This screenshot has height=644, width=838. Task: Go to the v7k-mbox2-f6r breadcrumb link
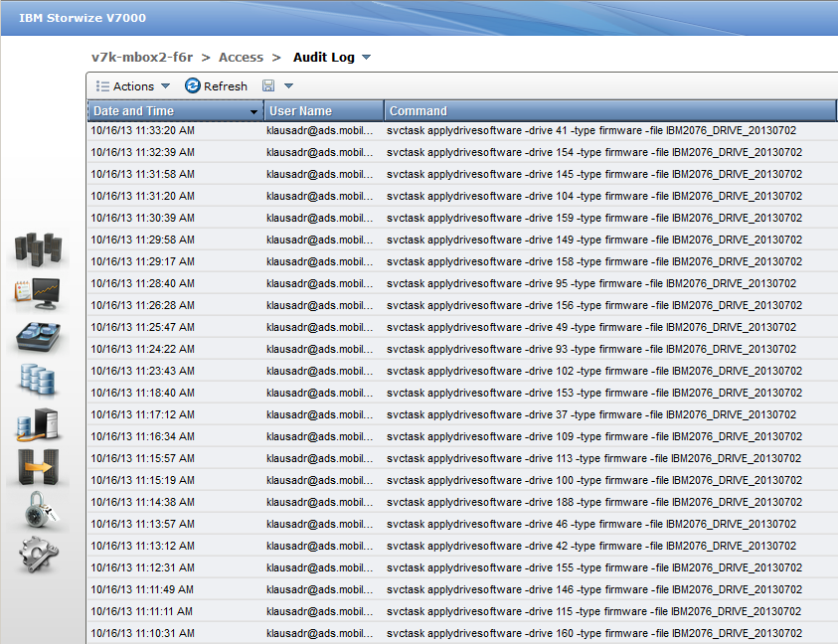point(142,58)
